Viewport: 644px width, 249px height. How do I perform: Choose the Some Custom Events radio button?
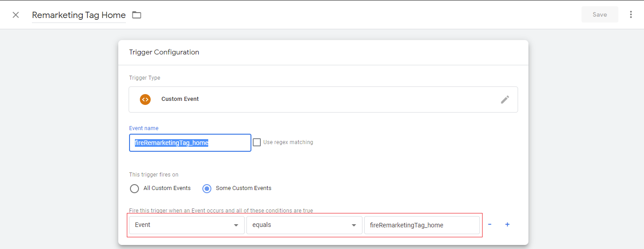207,188
